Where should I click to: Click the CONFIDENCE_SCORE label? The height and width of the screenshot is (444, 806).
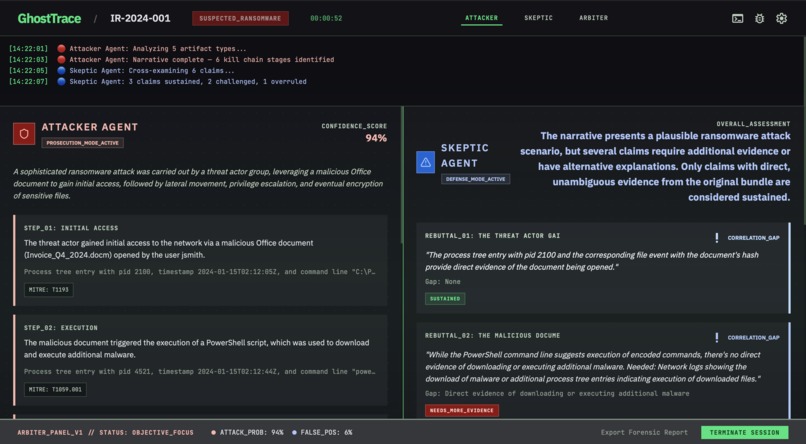354,126
